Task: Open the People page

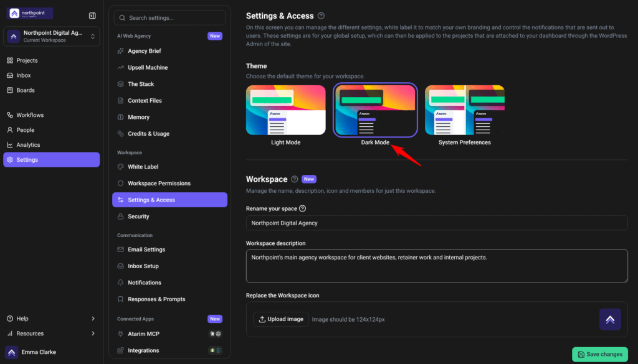Action: pos(51,130)
